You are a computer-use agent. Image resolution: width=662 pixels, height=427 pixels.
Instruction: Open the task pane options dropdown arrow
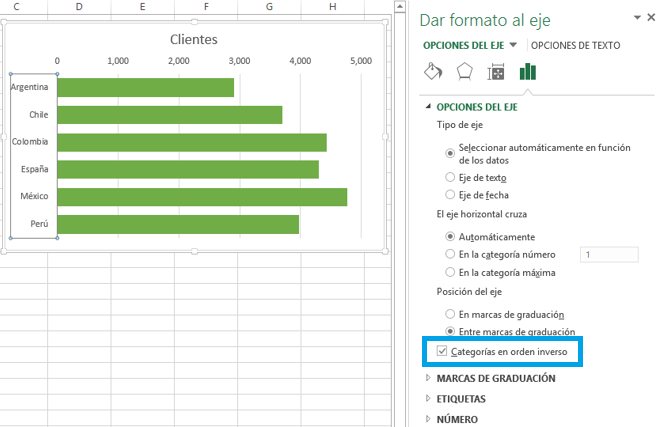pyautogui.click(x=638, y=17)
